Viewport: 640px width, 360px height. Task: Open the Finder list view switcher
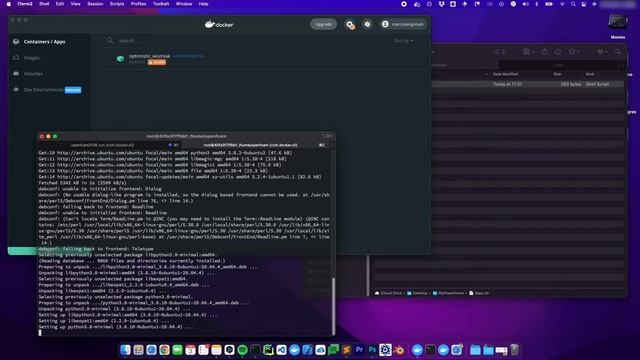click(x=500, y=52)
